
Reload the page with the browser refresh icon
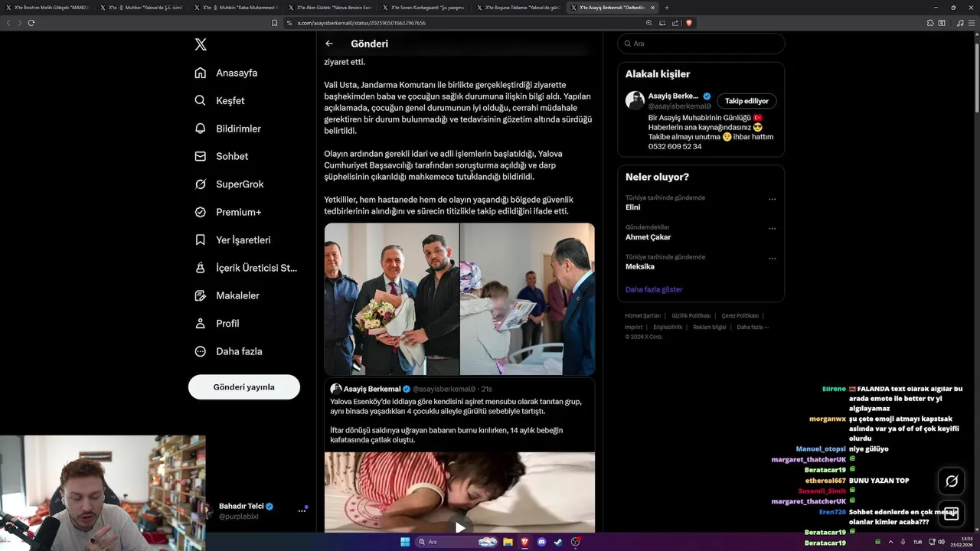pyautogui.click(x=31, y=23)
